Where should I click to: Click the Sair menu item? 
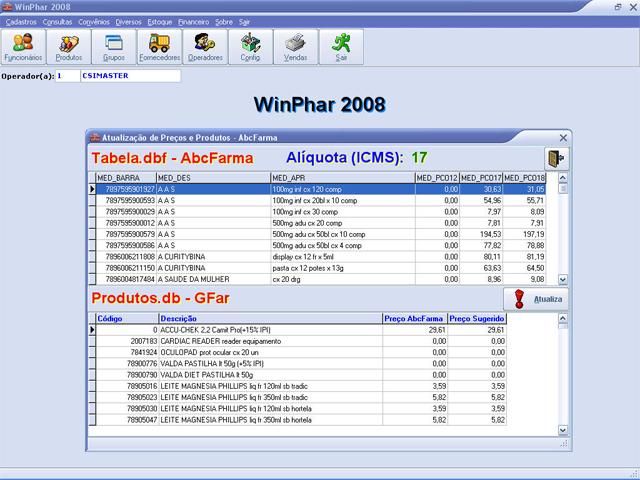point(244,22)
